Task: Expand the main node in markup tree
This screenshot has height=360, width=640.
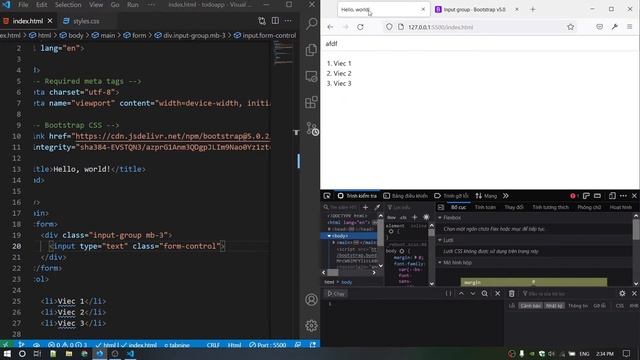Action: [x=333, y=242]
